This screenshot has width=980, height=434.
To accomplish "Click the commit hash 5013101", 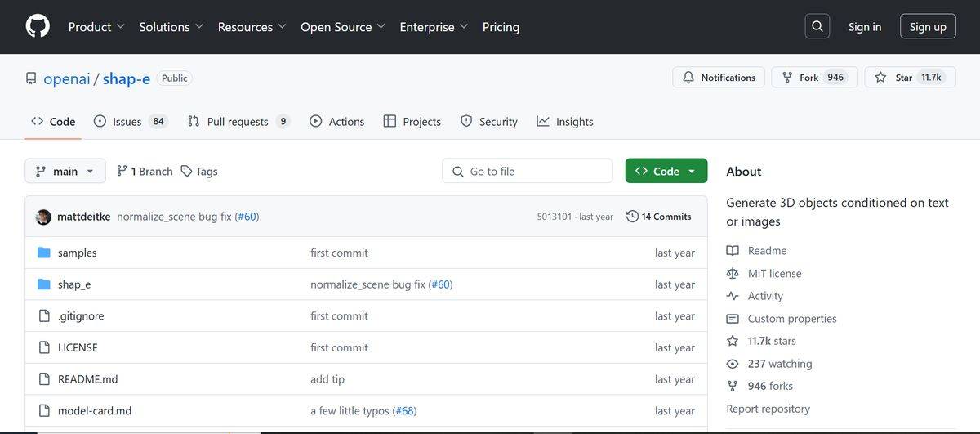I will [x=555, y=217].
